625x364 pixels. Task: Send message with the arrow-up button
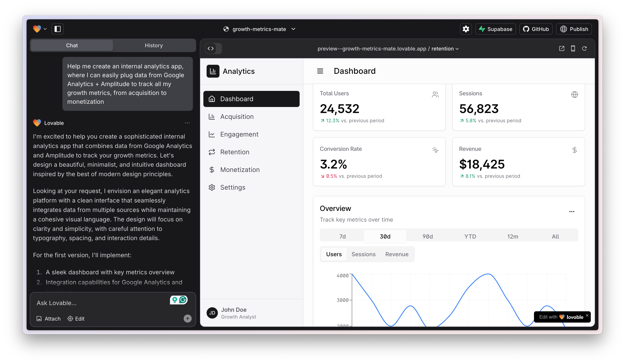[187, 318]
